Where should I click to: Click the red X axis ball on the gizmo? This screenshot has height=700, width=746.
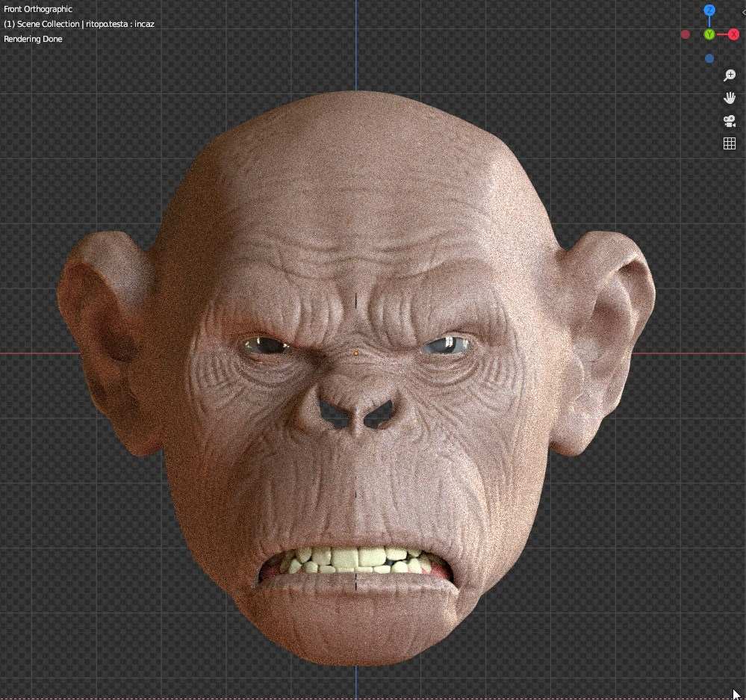pyautogui.click(x=733, y=34)
